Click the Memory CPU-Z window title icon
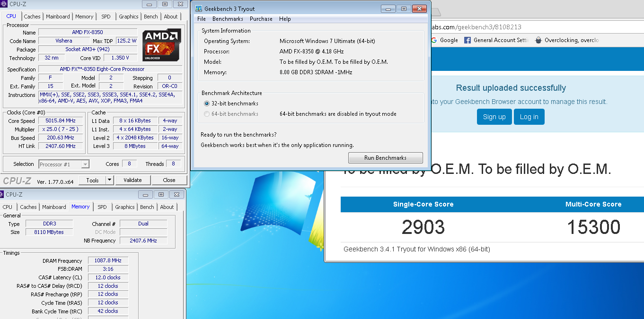 coord(2,194)
